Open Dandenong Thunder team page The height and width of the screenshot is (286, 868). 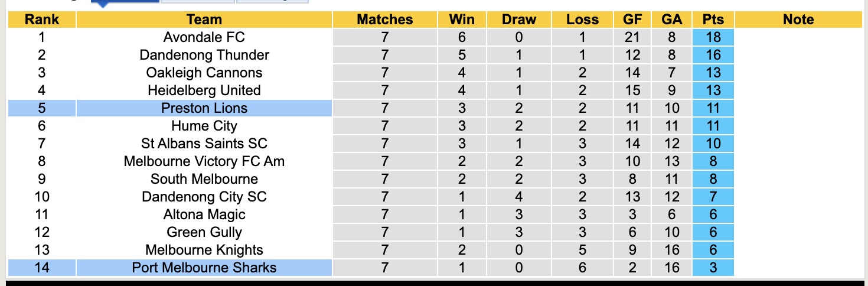[x=204, y=55]
